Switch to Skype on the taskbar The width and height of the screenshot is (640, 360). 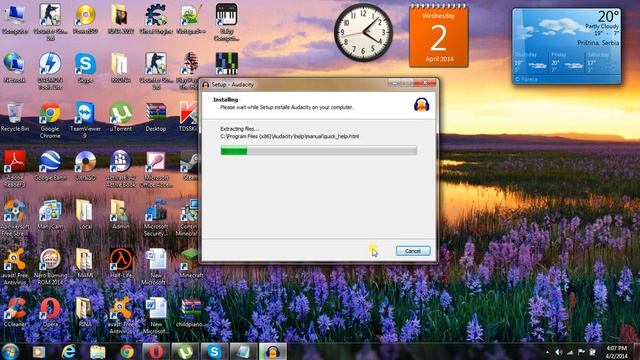pyautogui.click(x=214, y=351)
